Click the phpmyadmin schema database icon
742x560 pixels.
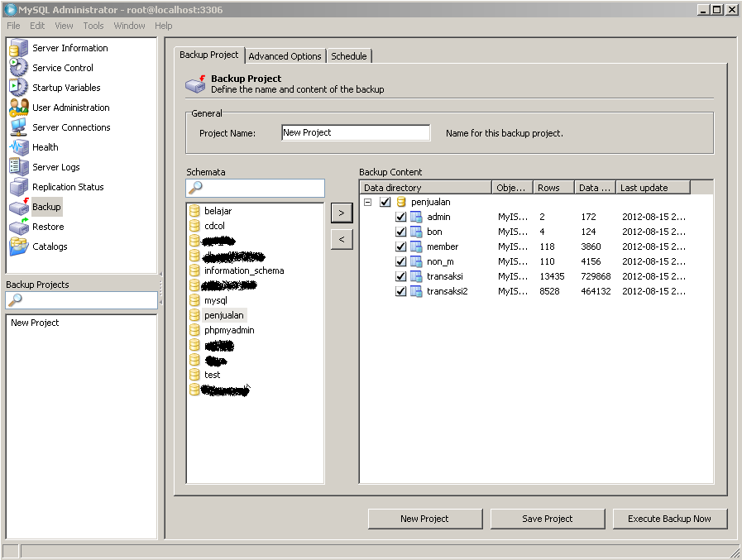194,330
